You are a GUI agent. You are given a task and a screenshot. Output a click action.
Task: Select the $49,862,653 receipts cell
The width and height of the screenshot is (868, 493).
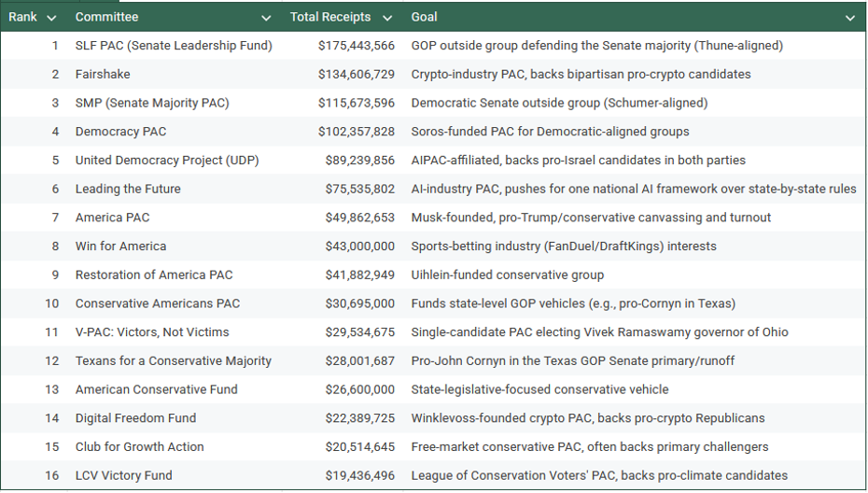tap(343, 218)
